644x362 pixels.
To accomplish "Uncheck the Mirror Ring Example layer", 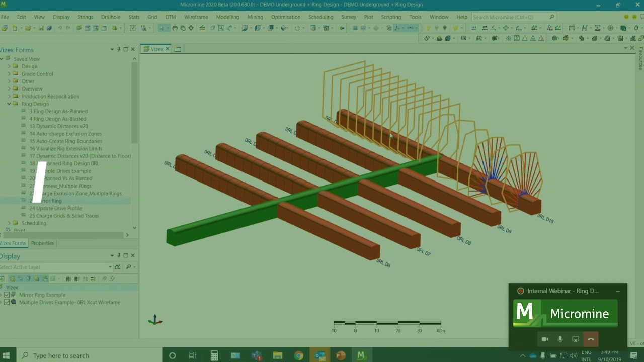I will pyautogui.click(x=7, y=295).
